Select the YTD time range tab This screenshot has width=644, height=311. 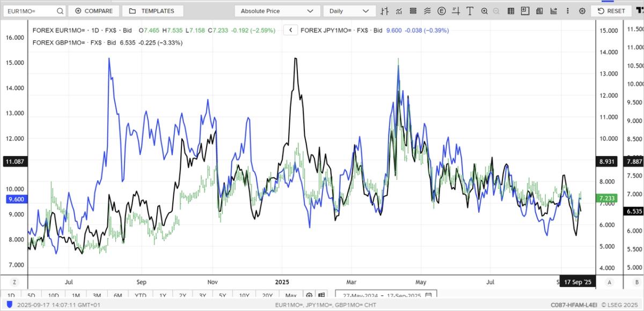tap(141, 295)
